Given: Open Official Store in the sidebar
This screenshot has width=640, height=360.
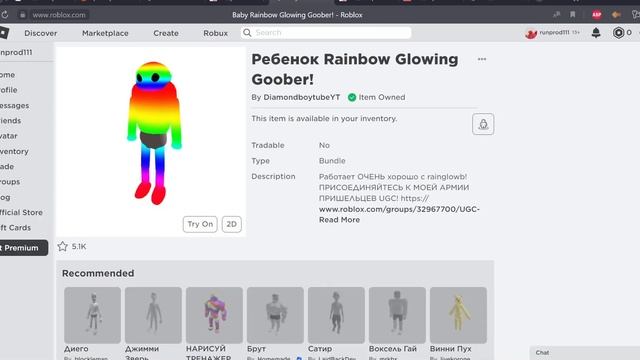Looking at the screenshot, I should (21, 212).
